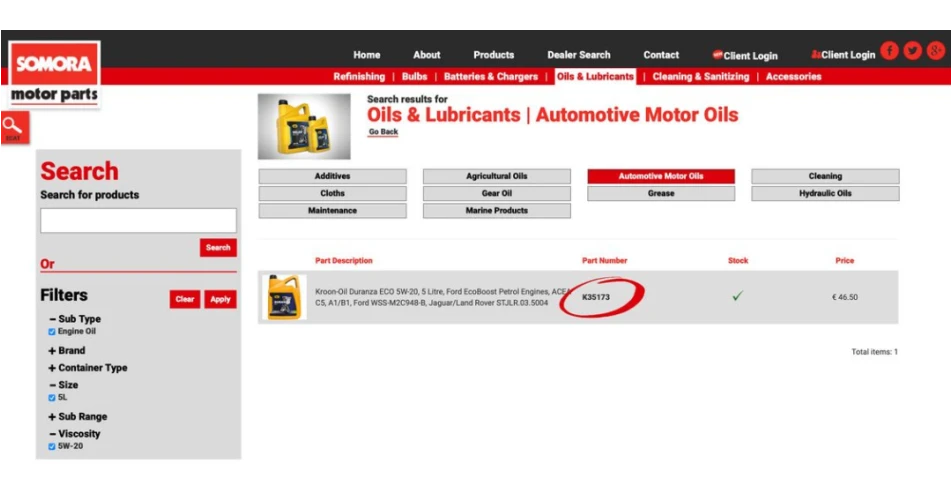Click the Total items: 1 text

pos(874,352)
